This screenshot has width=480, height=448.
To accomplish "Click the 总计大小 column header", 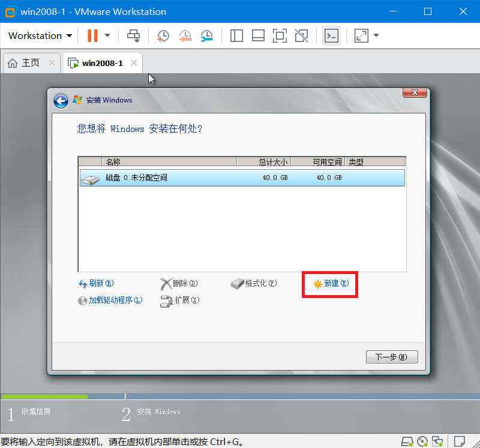I will pyautogui.click(x=264, y=161).
